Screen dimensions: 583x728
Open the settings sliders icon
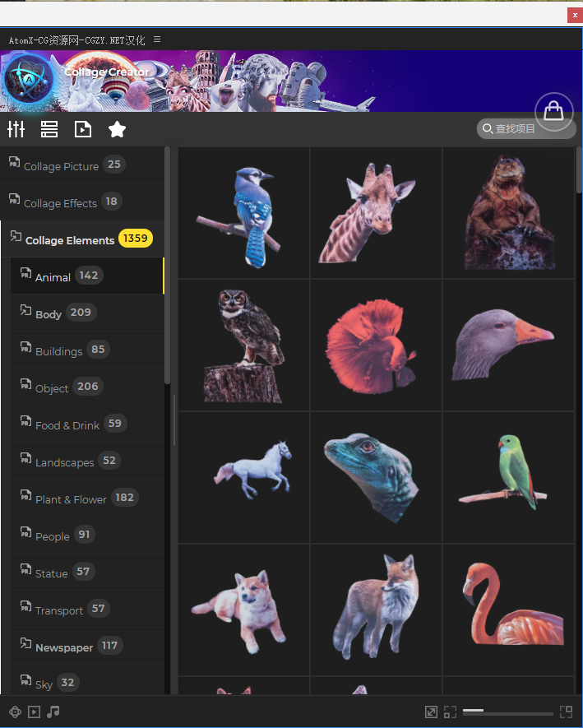pos(16,129)
